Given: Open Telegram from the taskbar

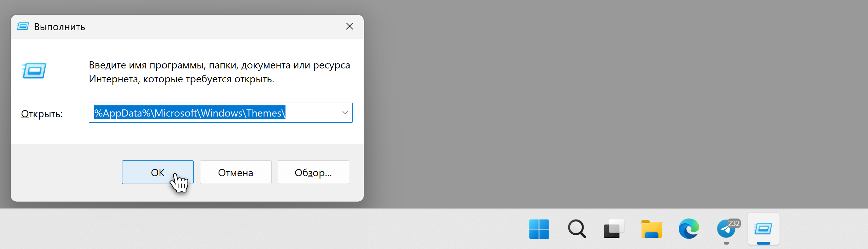Looking at the screenshot, I should pos(726,229).
